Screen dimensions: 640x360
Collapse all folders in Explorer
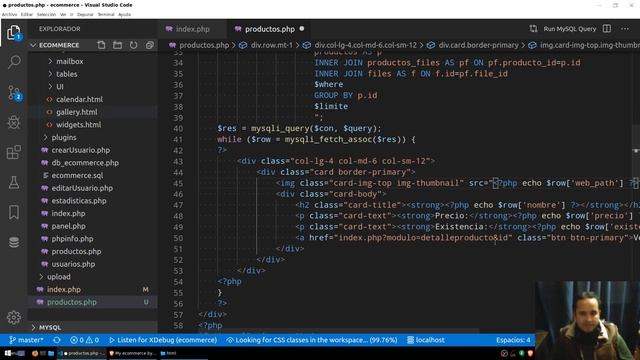point(150,45)
